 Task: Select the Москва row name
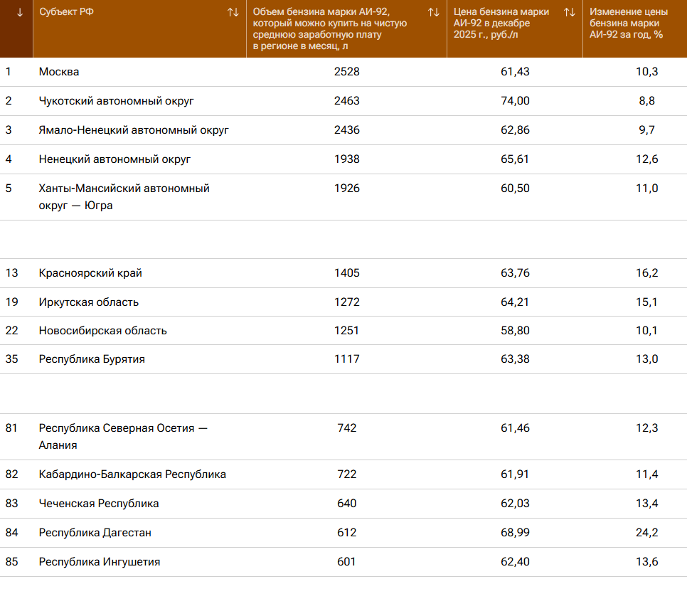tap(59, 72)
